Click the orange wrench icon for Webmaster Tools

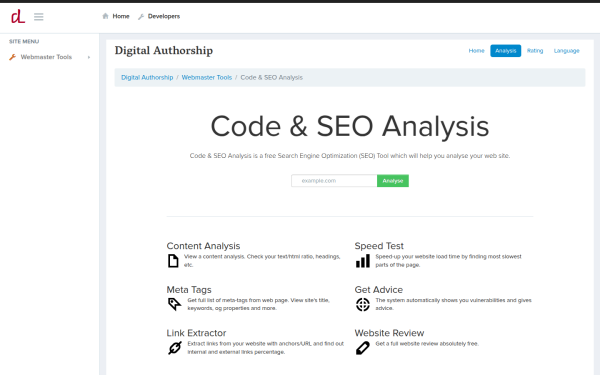13,57
